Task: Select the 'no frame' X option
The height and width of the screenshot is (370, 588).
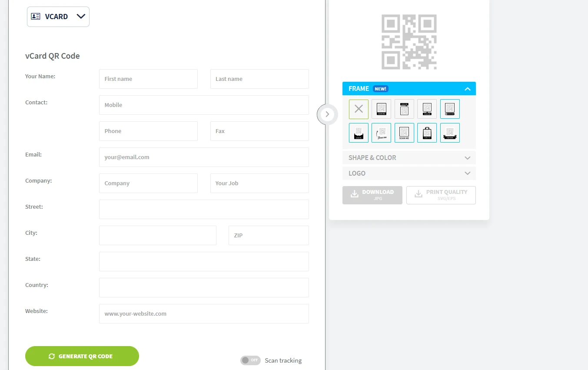Action: [x=359, y=109]
